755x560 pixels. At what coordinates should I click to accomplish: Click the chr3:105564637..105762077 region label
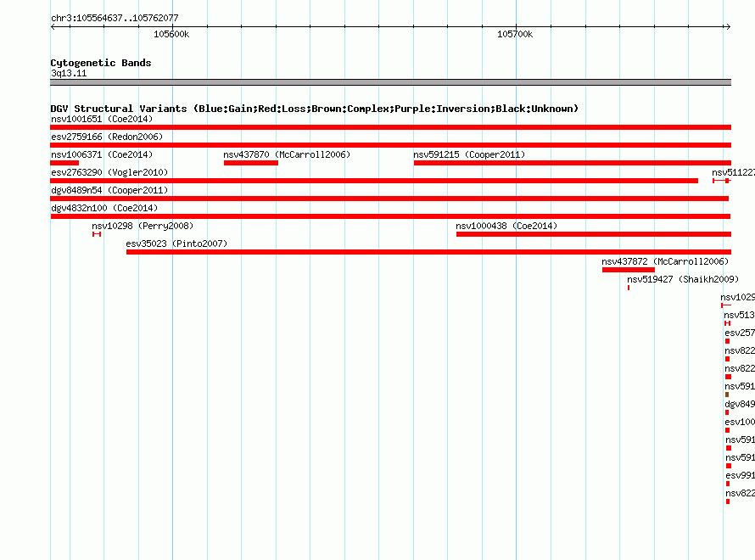pos(115,19)
